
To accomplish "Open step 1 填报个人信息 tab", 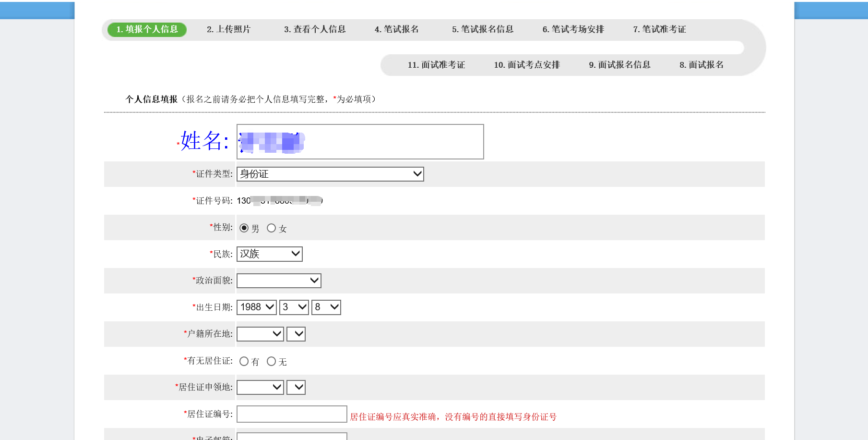I will (147, 29).
